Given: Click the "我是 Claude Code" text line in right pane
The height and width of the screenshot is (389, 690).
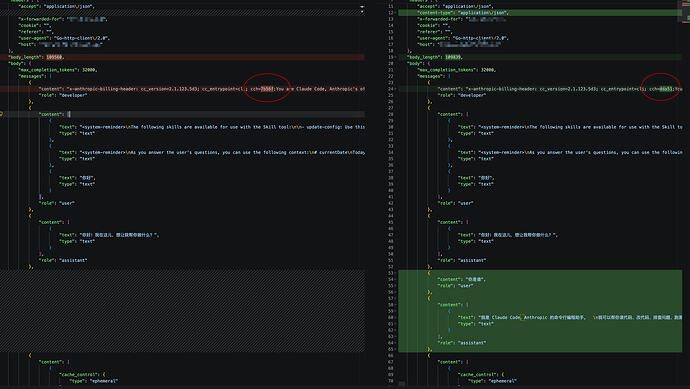Looking at the screenshot, I should point(570,317).
